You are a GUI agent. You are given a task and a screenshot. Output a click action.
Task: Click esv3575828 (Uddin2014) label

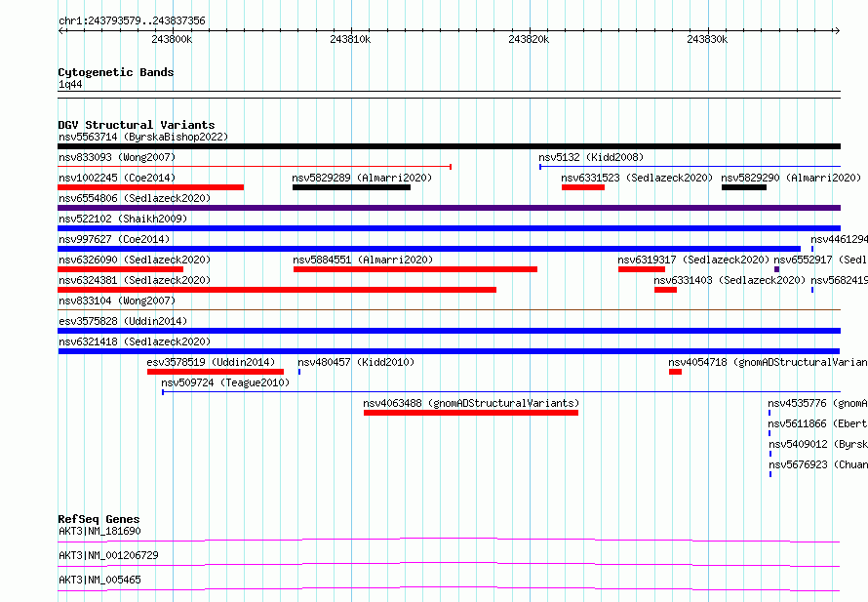pos(123,321)
